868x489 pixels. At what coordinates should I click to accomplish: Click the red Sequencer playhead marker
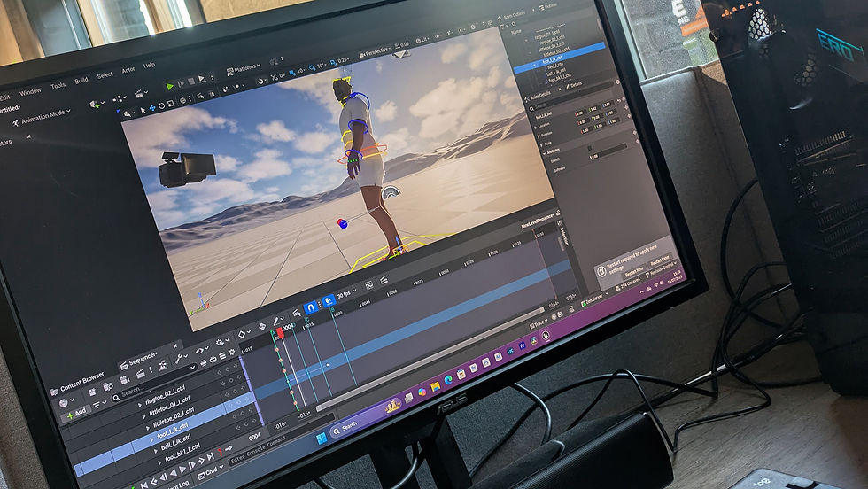(280, 332)
